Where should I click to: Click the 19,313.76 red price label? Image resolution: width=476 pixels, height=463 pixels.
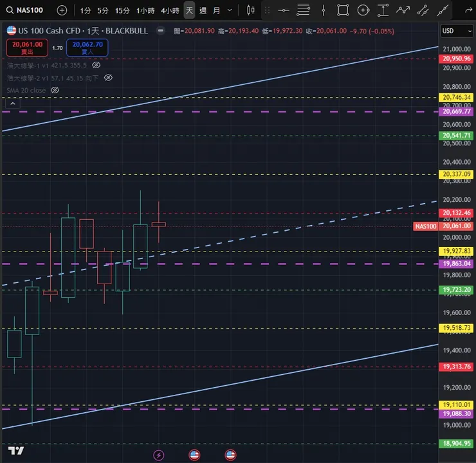[456, 367]
